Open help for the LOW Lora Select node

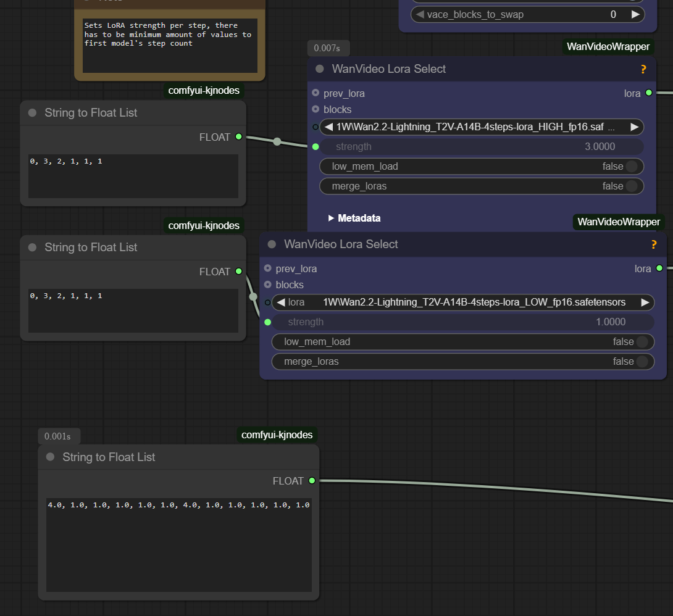[x=654, y=244]
